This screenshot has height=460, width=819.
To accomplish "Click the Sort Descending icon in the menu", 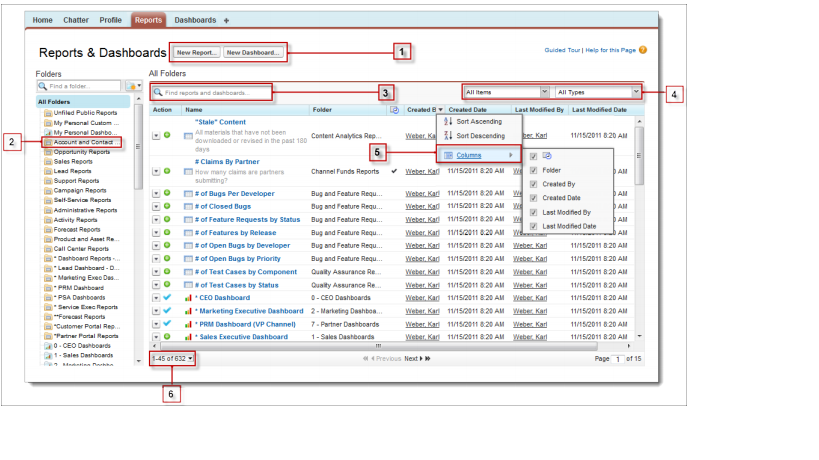I will click(x=448, y=136).
